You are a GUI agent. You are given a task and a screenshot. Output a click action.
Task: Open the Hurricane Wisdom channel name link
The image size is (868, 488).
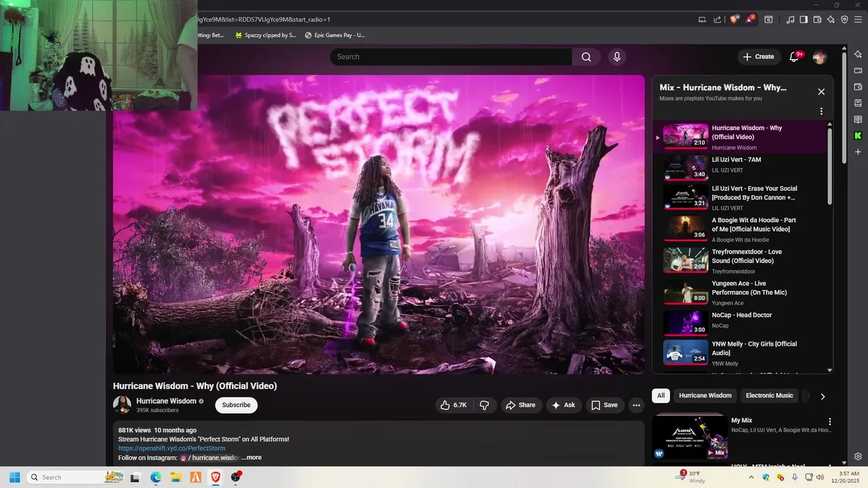(166, 401)
